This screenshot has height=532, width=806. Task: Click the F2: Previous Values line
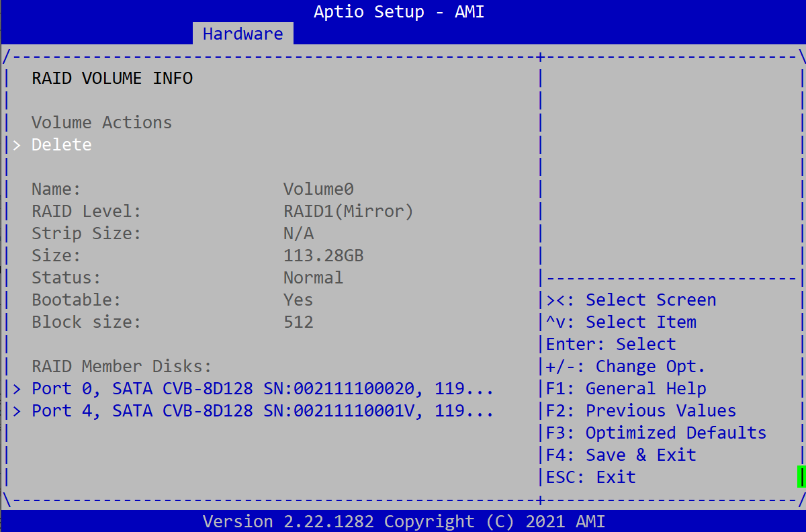(641, 410)
